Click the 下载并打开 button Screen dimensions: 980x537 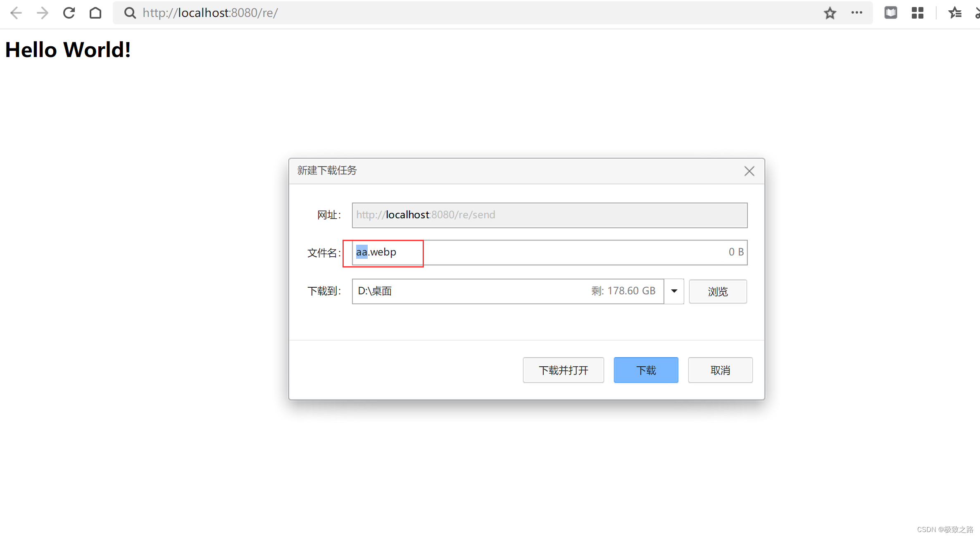tap(564, 370)
